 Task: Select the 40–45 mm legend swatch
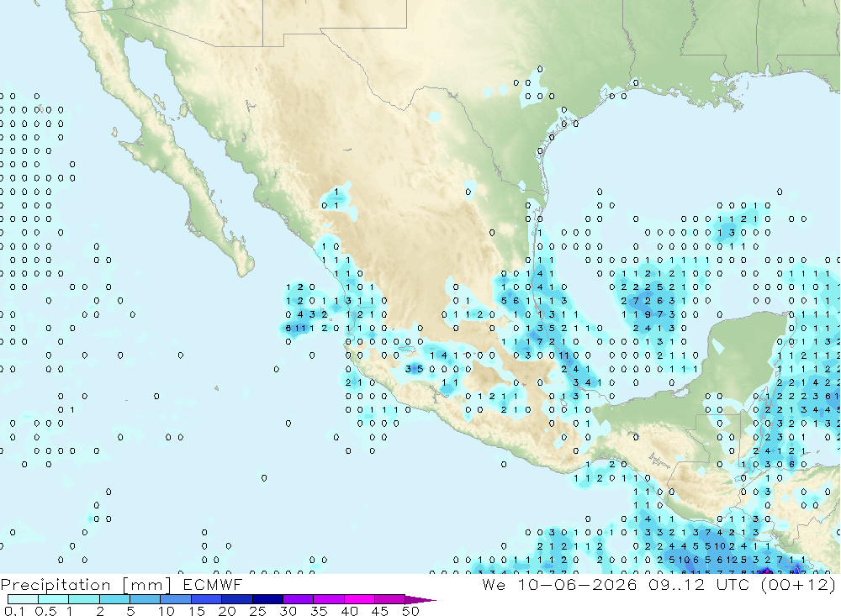coord(359,599)
